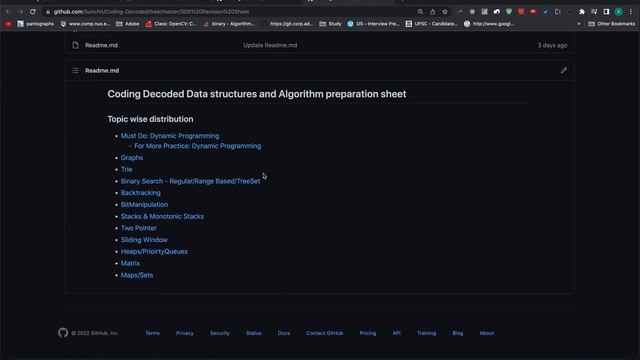The height and width of the screenshot is (360, 640).
Task: Open the Graphs topic link
Action: coord(132,158)
